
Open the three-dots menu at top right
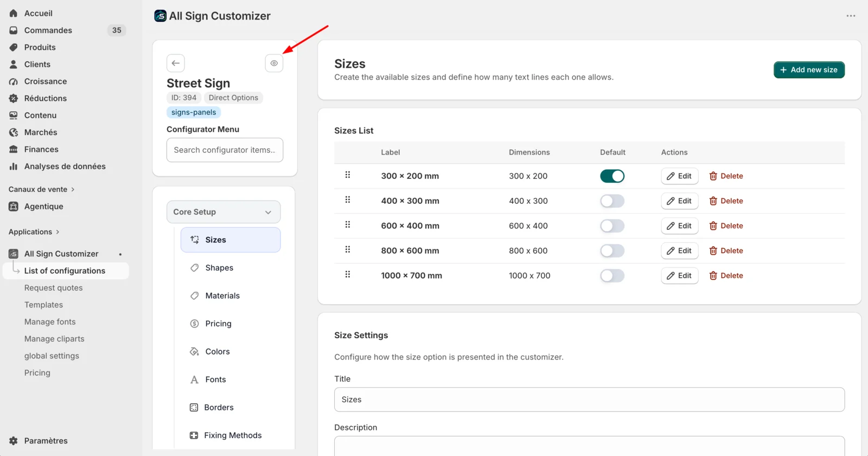coord(851,16)
